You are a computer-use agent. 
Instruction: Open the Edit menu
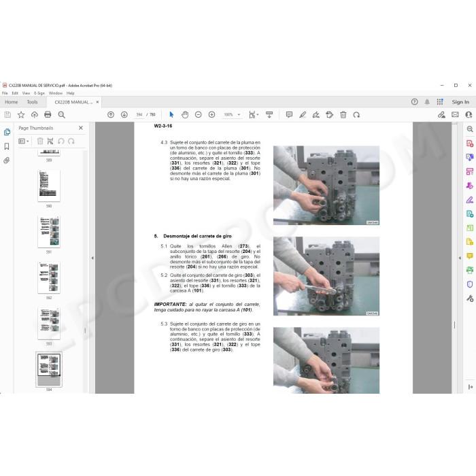(15, 93)
